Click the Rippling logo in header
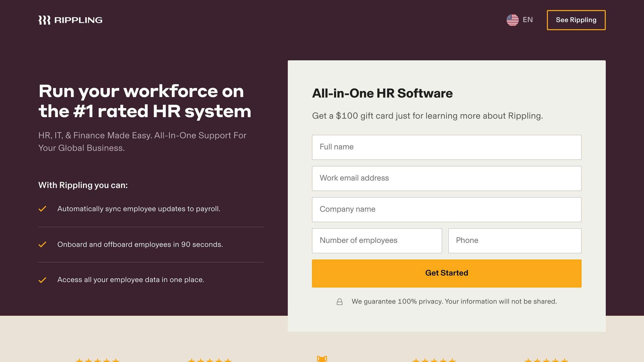Screen dimensions: 644x362 coord(70,20)
